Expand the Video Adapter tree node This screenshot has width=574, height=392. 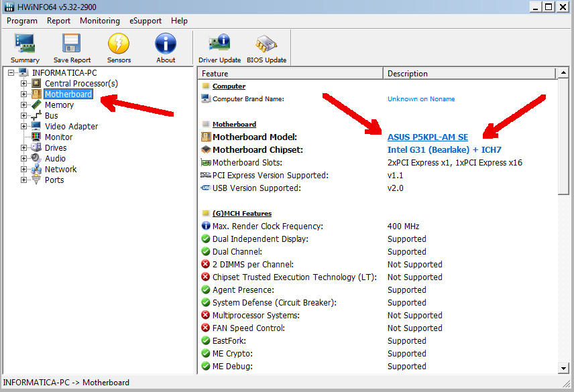pos(23,126)
